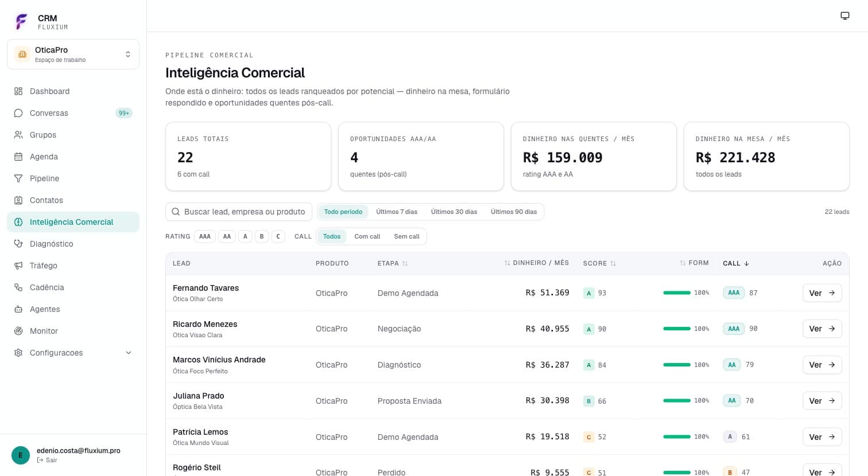Click the green user avatar with letter E
Image resolution: width=868 pixels, height=476 pixels.
(21, 455)
